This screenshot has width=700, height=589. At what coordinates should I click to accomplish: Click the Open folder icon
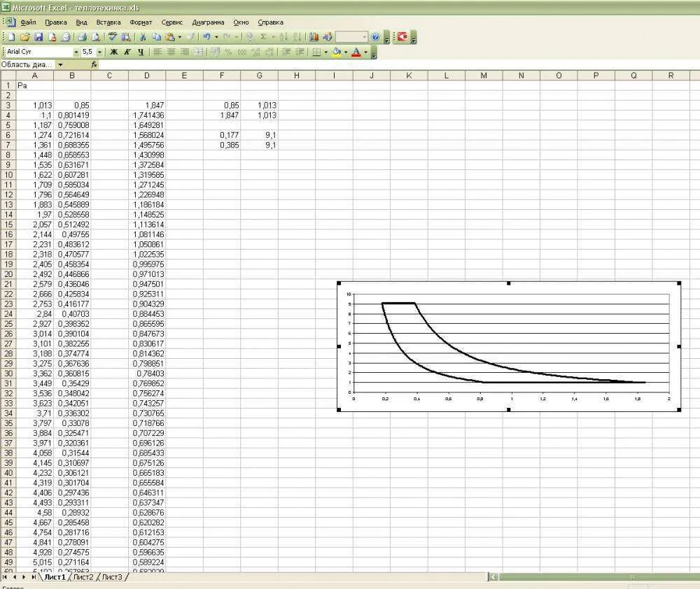[x=25, y=37]
